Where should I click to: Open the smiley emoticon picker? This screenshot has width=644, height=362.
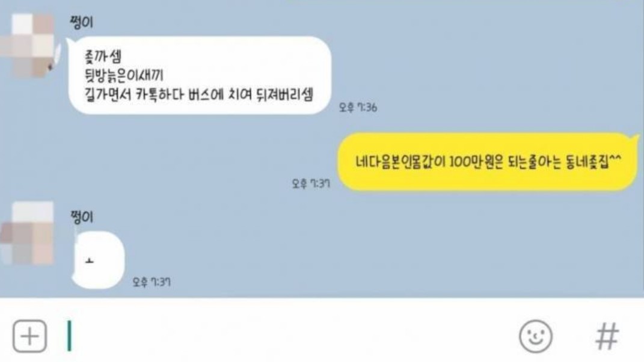[536, 336]
